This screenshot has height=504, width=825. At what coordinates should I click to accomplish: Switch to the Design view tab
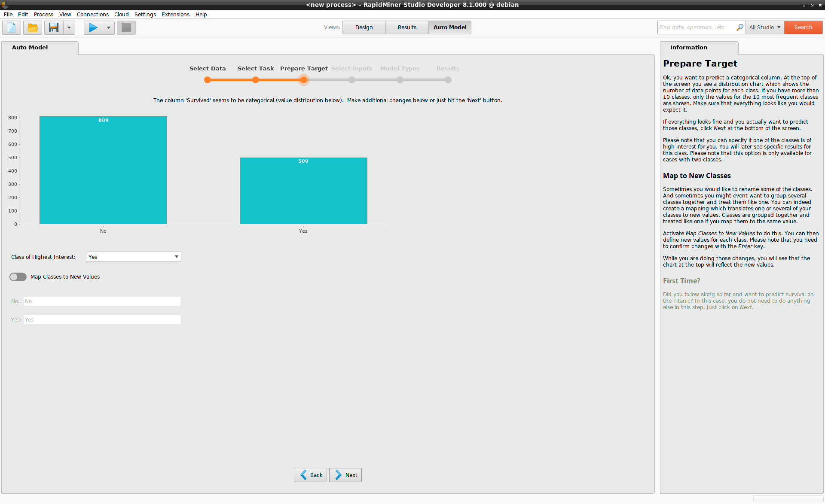363,27
